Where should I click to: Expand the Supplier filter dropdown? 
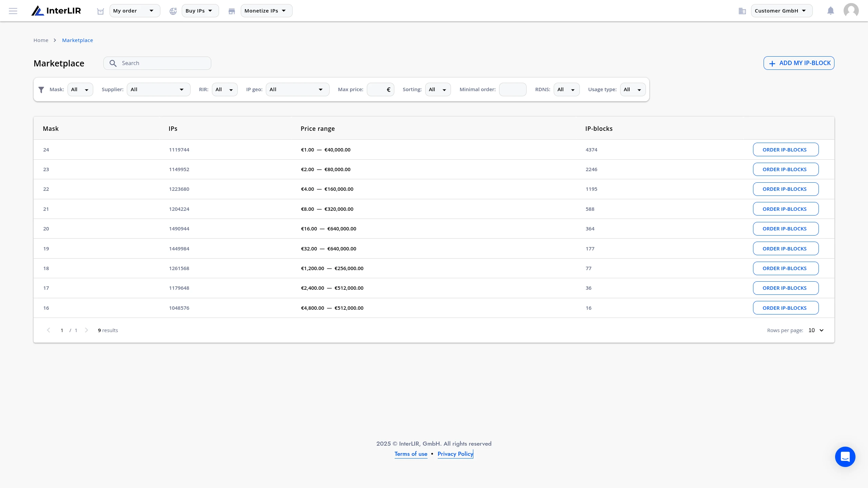tap(158, 89)
